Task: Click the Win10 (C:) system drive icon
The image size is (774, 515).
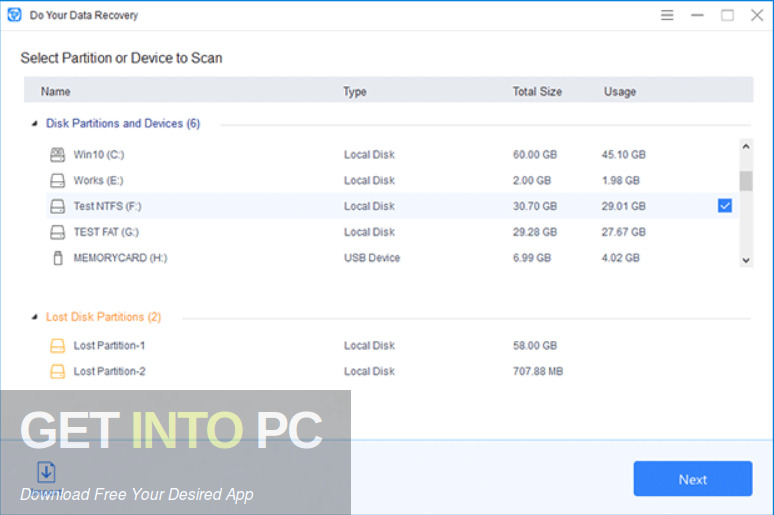Action: coord(57,155)
